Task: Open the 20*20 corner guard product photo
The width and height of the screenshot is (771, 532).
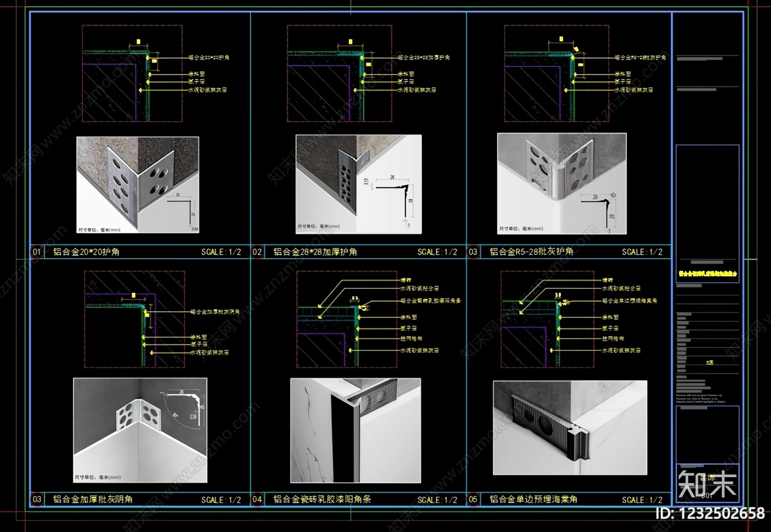Action: (x=138, y=185)
